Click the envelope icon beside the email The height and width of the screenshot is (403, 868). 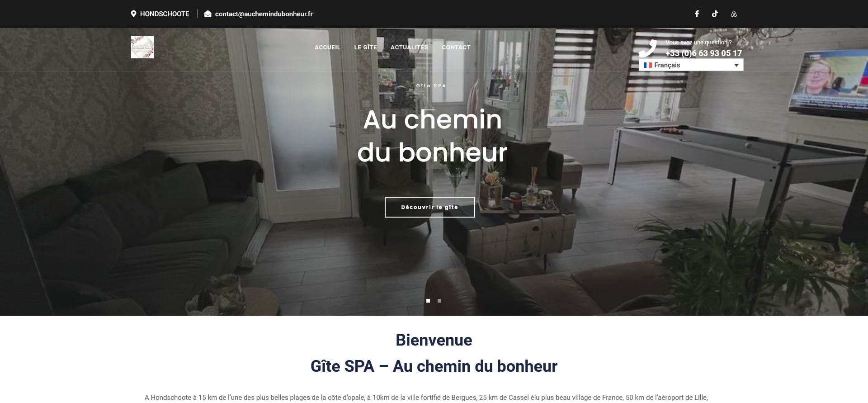point(208,14)
